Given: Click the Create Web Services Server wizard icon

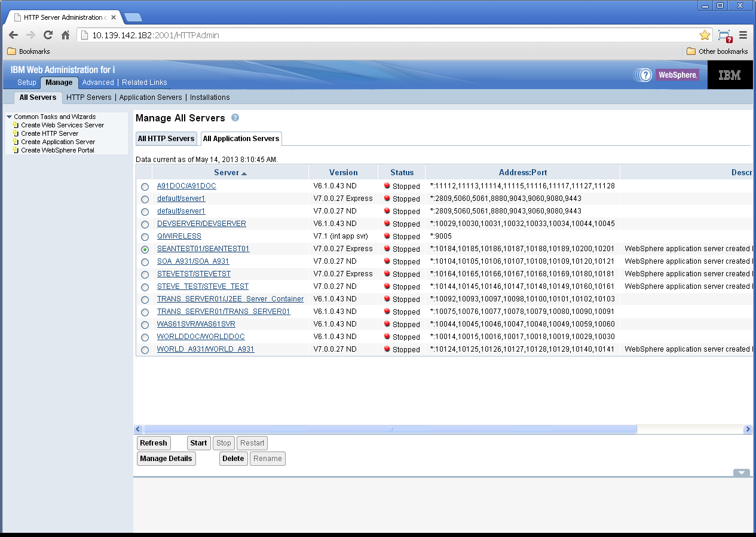Looking at the screenshot, I should (16, 125).
